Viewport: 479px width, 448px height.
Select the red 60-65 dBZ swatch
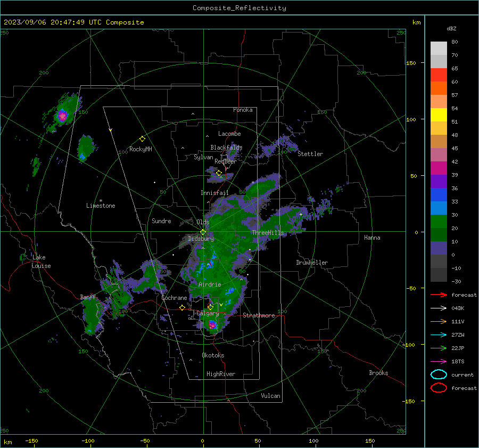coord(439,75)
